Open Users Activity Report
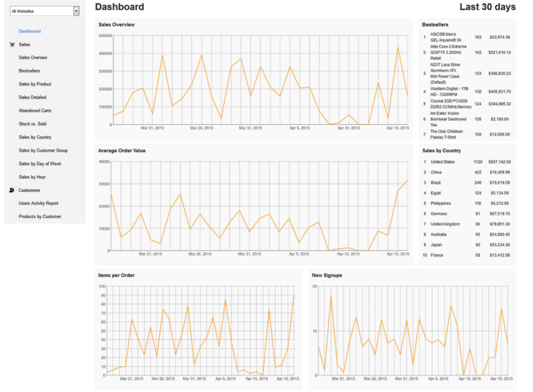 point(39,203)
